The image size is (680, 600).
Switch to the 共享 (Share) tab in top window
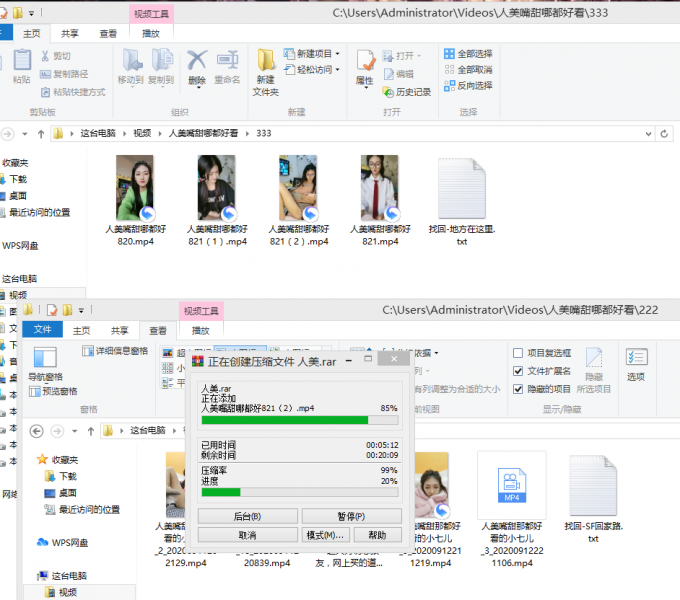[x=72, y=33]
